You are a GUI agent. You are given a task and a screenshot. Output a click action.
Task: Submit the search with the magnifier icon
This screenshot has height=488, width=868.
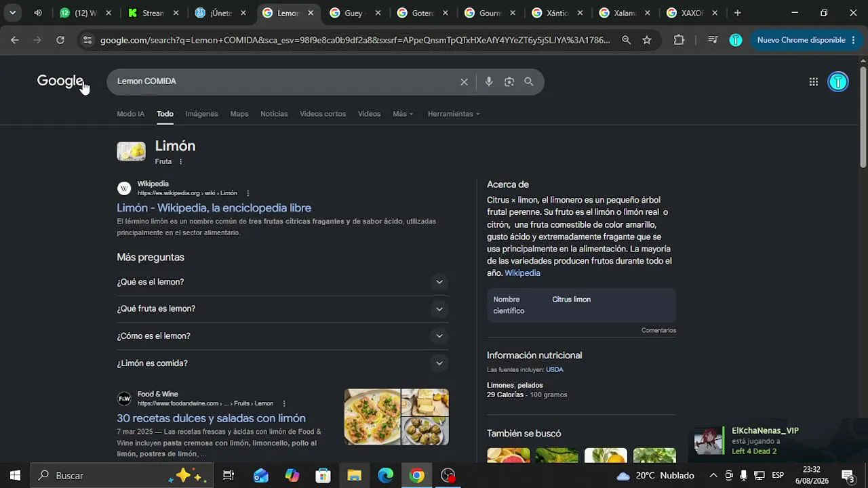(529, 82)
